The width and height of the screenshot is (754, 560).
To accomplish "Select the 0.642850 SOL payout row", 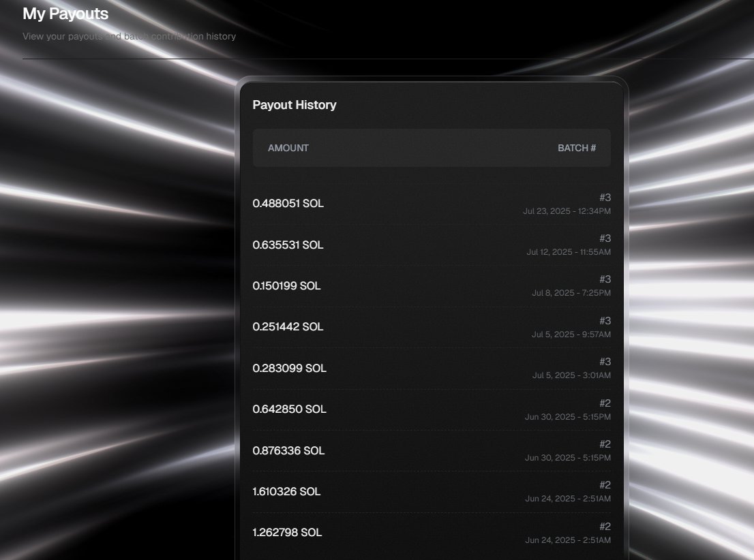I will [x=289, y=409].
